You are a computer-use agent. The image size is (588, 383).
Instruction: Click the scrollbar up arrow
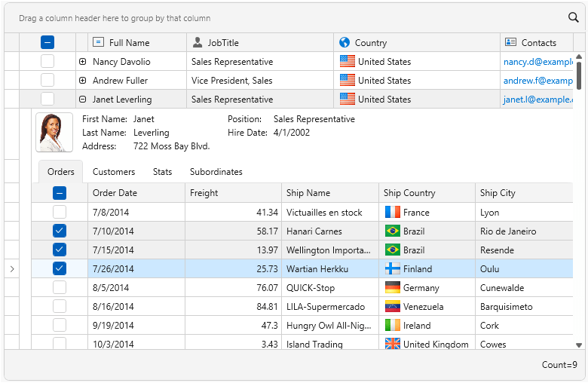(x=579, y=57)
